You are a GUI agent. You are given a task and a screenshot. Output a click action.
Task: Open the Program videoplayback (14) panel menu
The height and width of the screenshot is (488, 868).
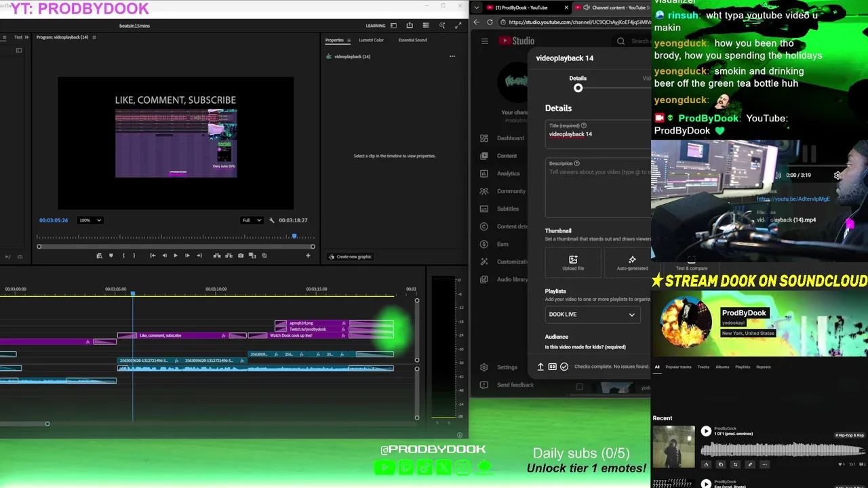94,37
